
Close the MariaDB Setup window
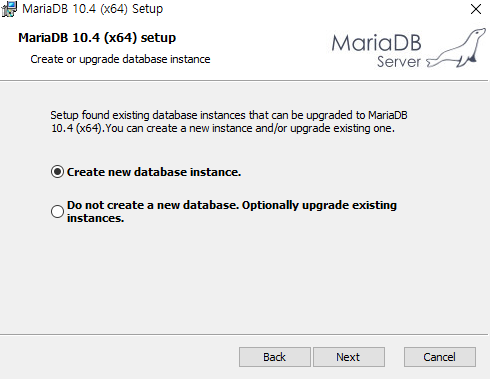(x=476, y=9)
